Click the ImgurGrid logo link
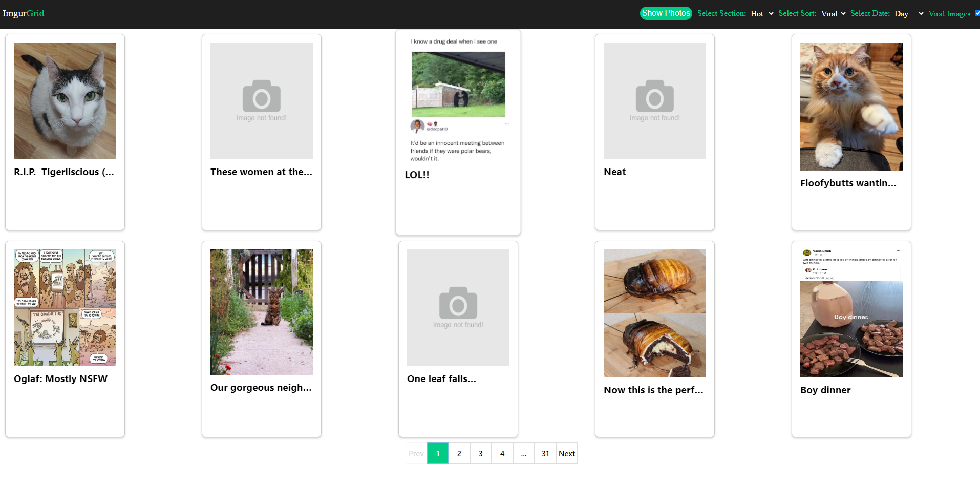This screenshot has width=980, height=485. 23,13
